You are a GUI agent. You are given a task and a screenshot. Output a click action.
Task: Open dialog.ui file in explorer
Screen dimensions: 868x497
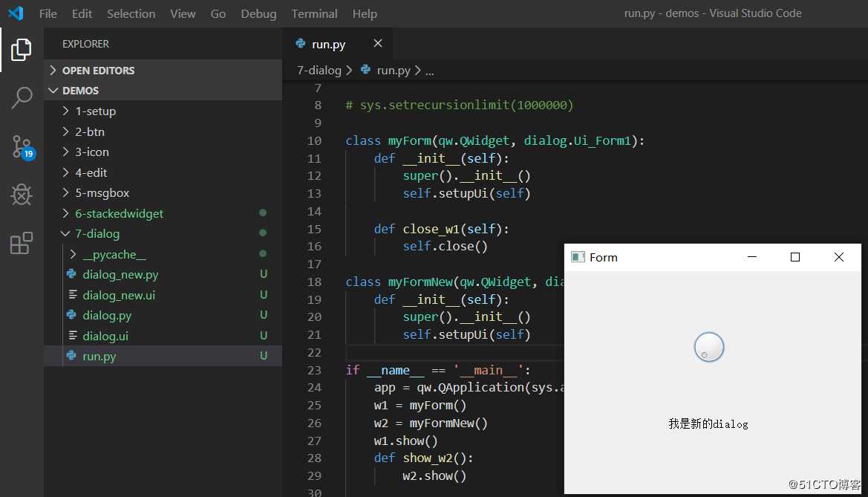(105, 336)
